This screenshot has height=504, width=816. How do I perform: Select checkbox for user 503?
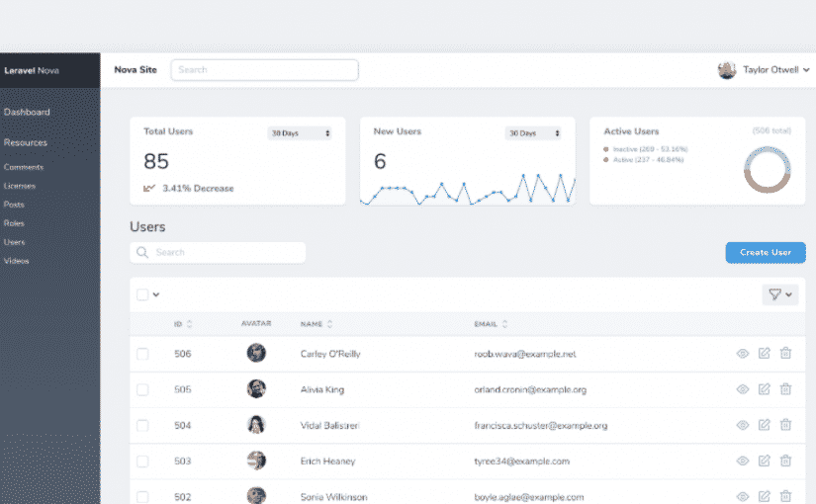click(x=142, y=461)
